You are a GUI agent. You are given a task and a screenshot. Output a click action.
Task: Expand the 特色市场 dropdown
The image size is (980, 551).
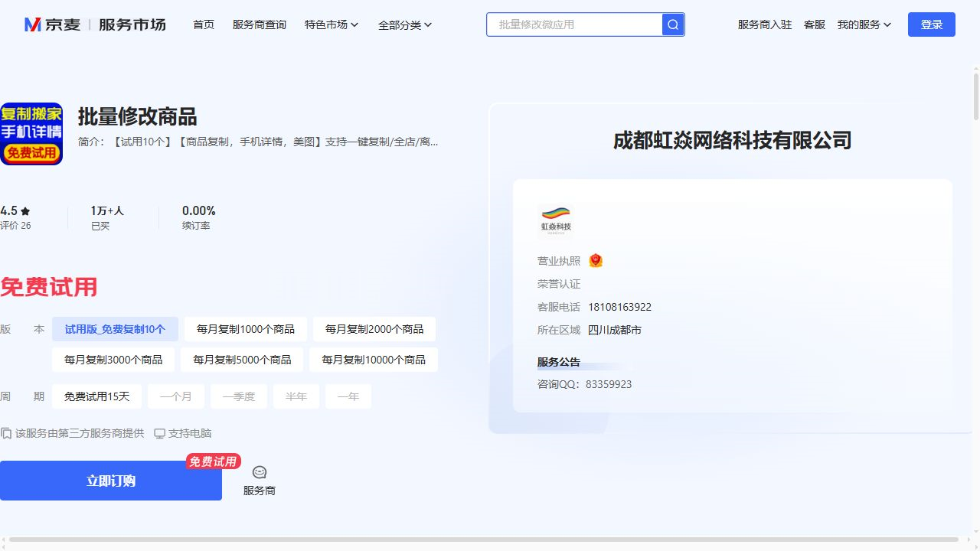(332, 24)
